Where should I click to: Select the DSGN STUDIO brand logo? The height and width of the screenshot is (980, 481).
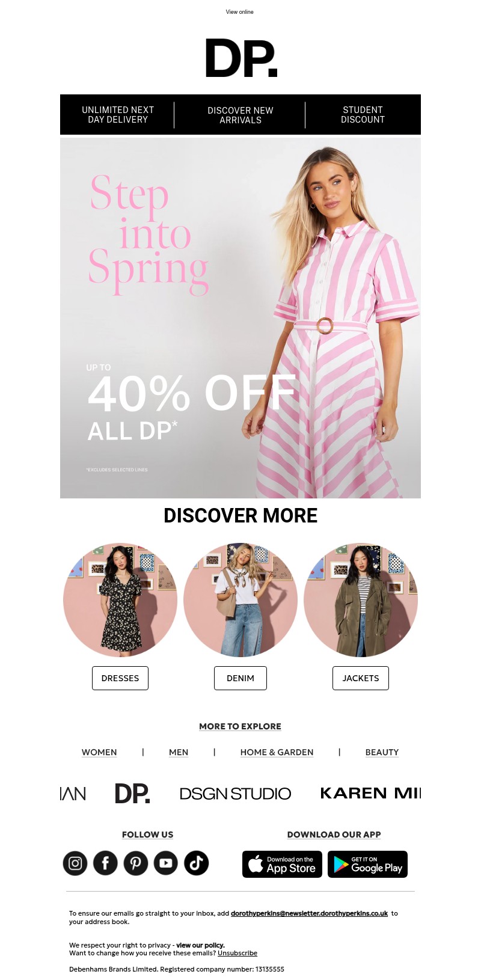[x=235, y=794]
